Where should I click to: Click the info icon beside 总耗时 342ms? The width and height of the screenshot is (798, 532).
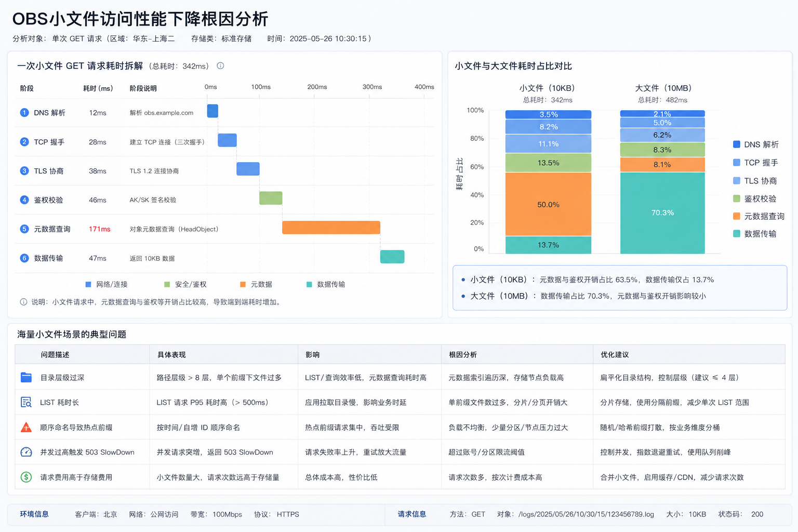(x=220, y=66)
